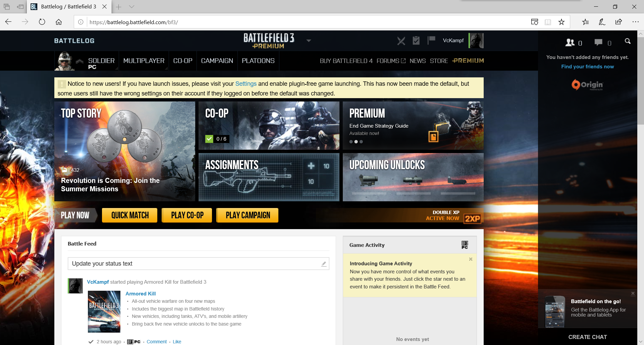This screenshot has height=345, width=644.
Task: Select the first Premium carousel dot
Action: pyautogui.click(x=351, y=142)
